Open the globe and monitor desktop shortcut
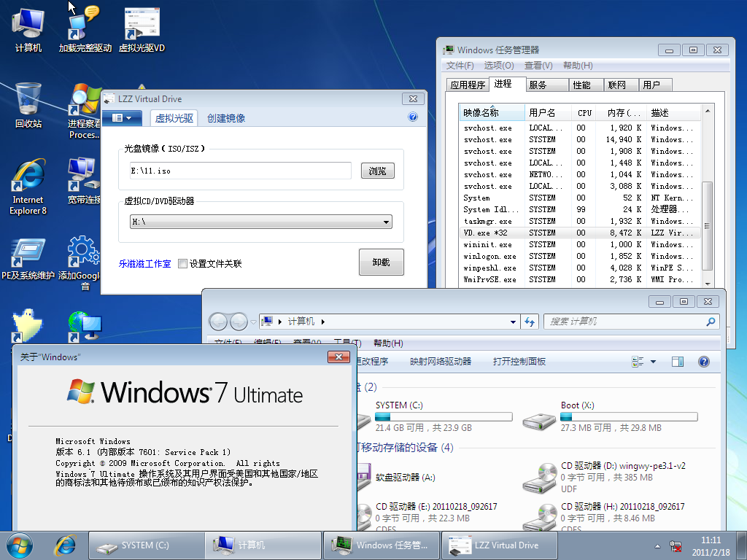747x560 pixels. tap(85, 326)
